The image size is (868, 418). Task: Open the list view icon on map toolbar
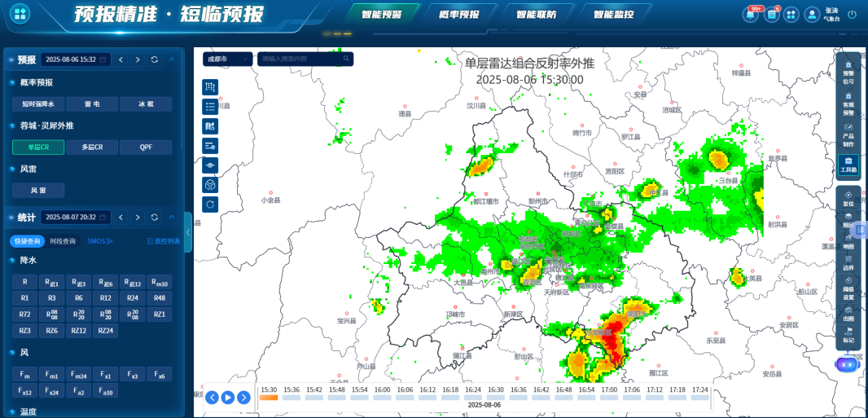coord(210,107)
